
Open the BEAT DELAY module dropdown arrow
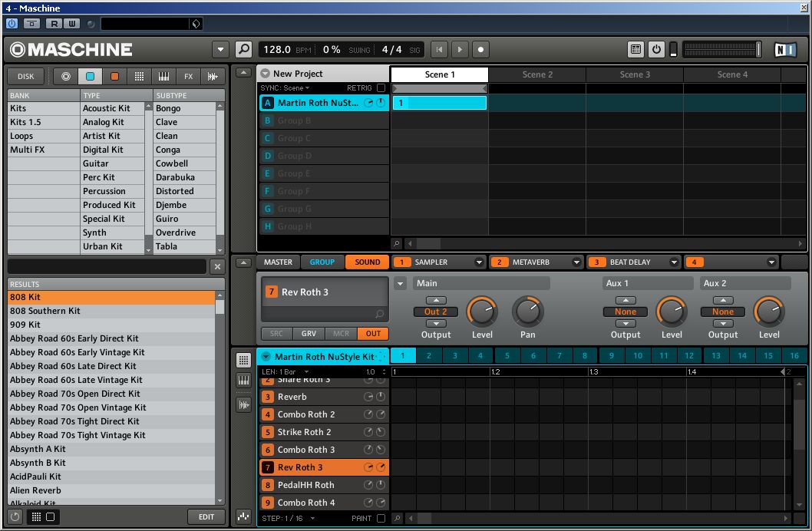coord(674,262)
